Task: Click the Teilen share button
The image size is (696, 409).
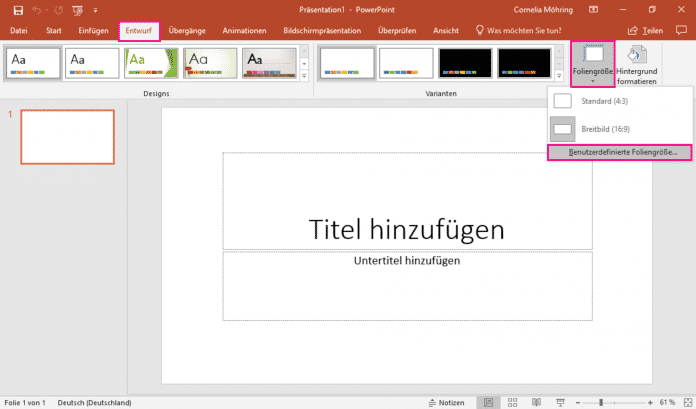Action: [645, 31]
